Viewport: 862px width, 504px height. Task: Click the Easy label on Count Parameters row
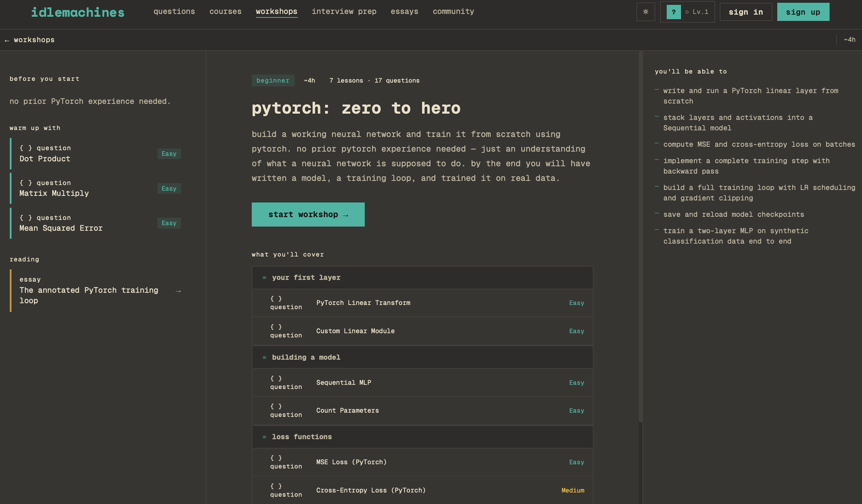pos(577,411)
